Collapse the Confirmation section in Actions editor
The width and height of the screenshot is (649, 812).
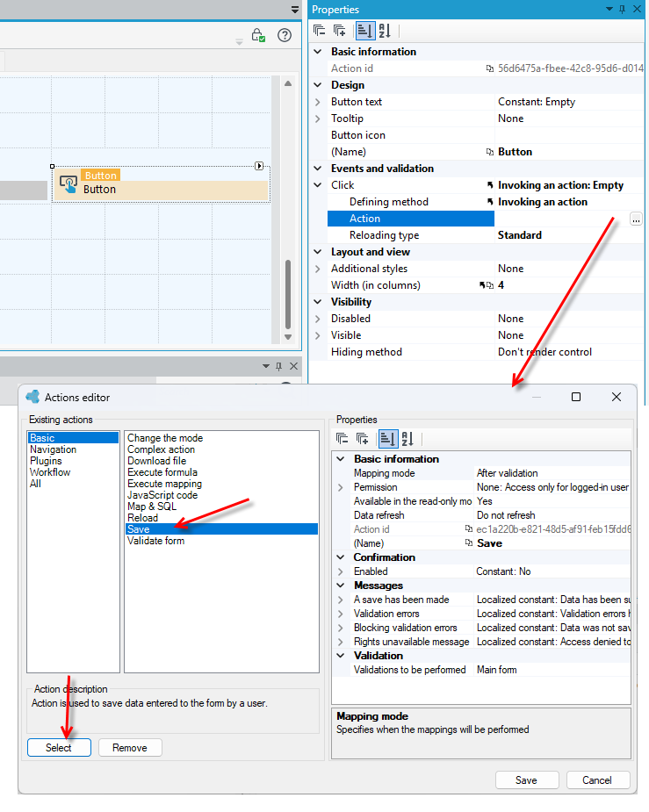pos(341,557)
